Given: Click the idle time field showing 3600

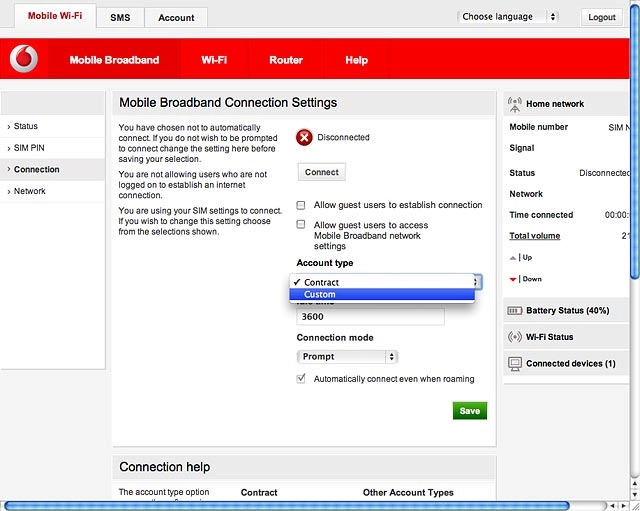Looking at the screenshot, I should pos(371,317).
